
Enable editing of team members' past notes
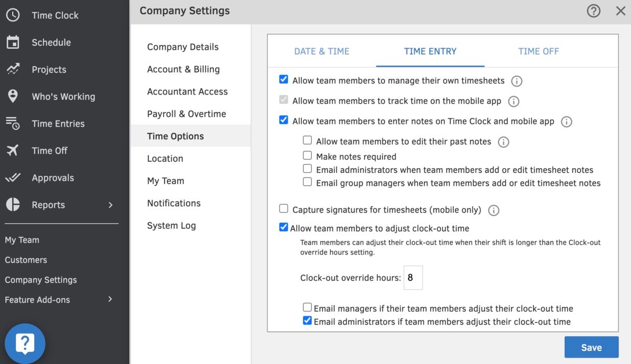307,141
